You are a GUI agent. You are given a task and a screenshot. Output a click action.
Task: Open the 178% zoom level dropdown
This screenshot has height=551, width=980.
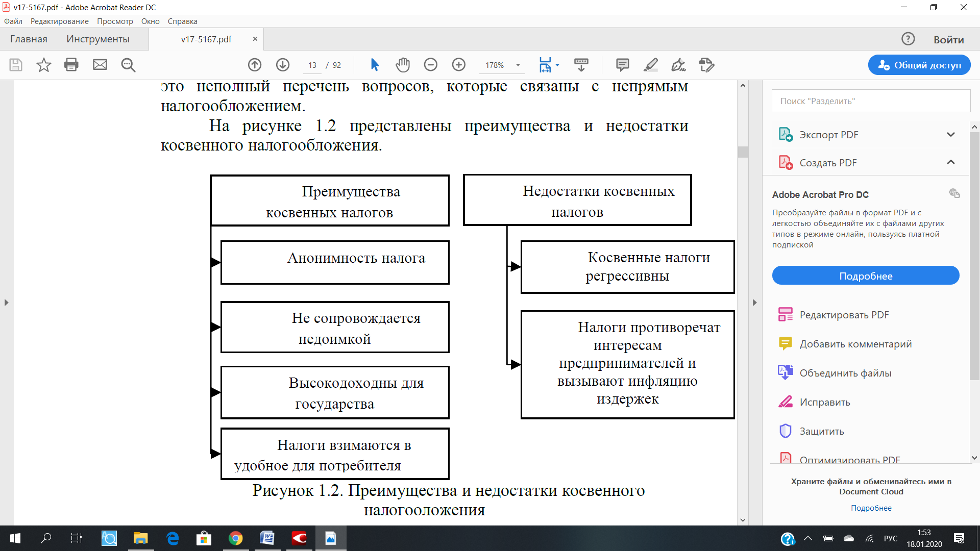518,65
